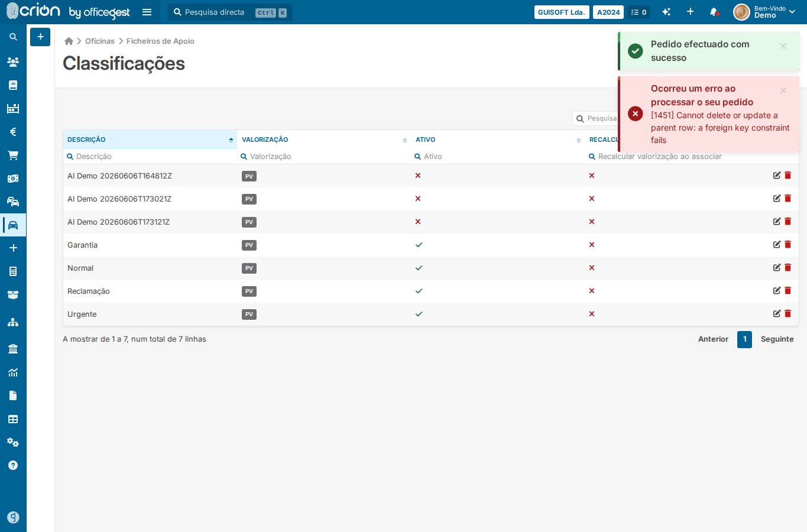Viewport: 807px width, 532px height.
Task: Open the selected car workshop sidebar icon
Action: point(13,225)
